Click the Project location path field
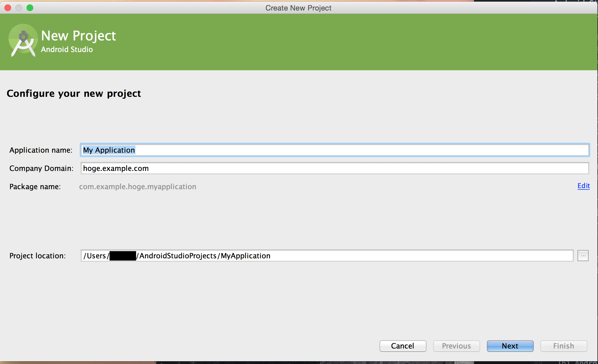Viewport: 598px width, 364px height. [x=327, y=256]
